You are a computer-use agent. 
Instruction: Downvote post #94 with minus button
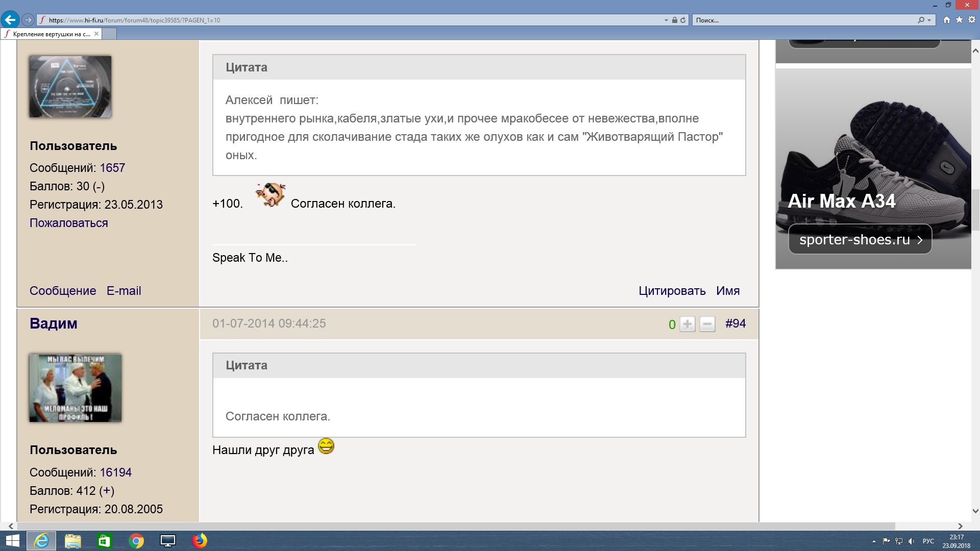(707, 324)
